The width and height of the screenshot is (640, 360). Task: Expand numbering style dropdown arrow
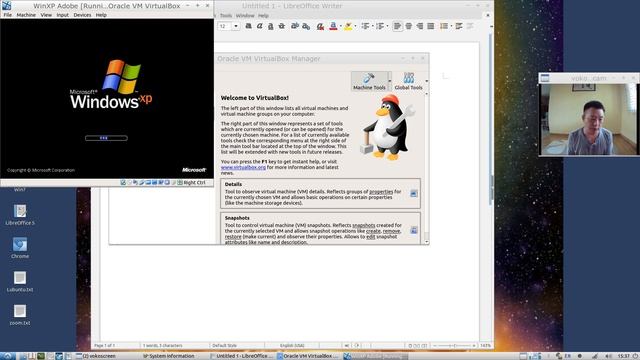pos(387,26)
